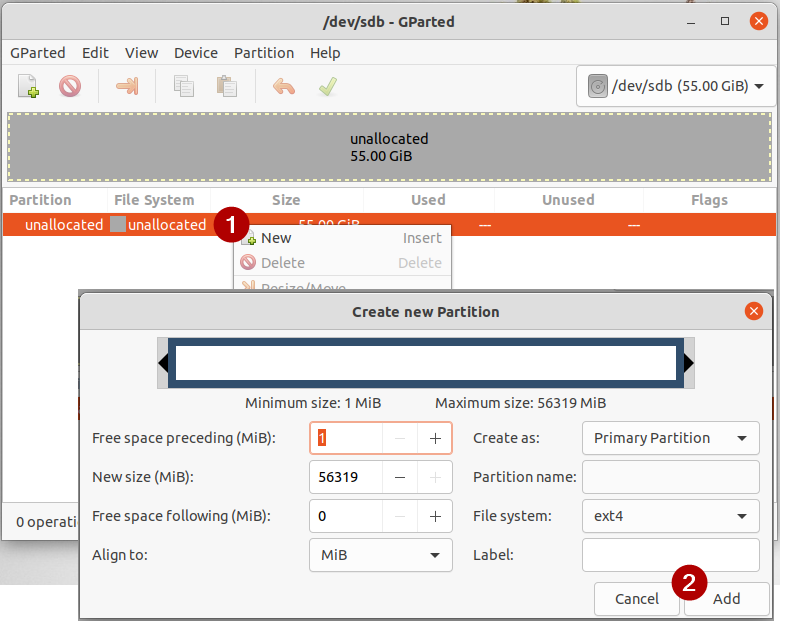Increase Free space following value
This screenshot has height=623, width=798.
pos(435,516)
